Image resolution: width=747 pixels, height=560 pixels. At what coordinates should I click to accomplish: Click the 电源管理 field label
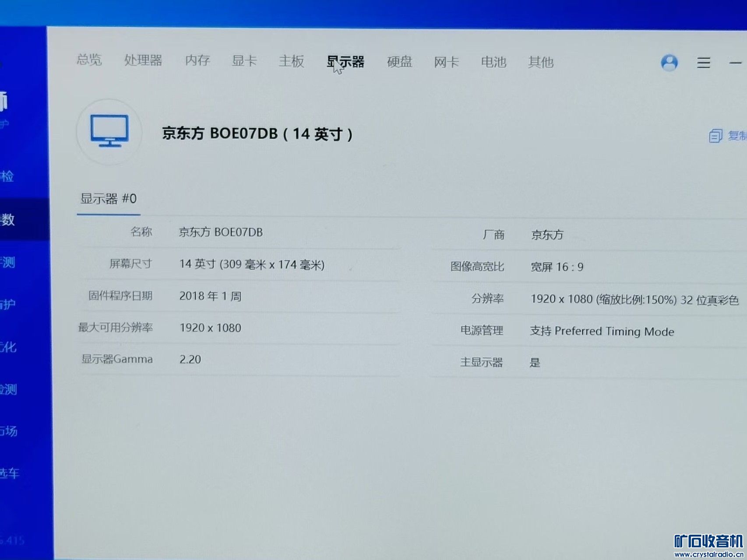[x=482, y=330]
